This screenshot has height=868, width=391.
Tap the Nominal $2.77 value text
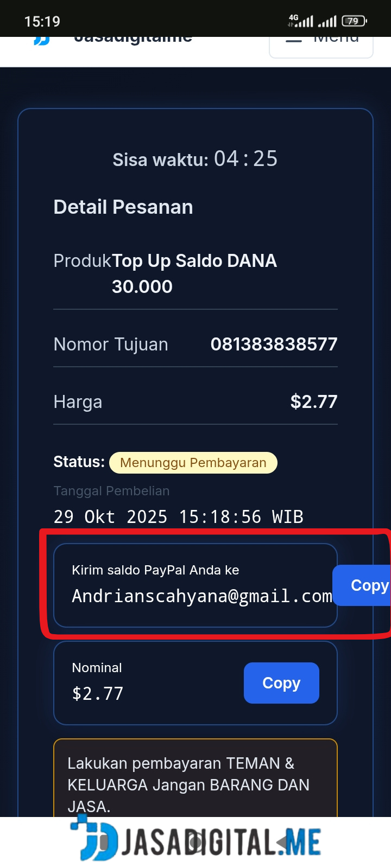(x=98, y=693)
